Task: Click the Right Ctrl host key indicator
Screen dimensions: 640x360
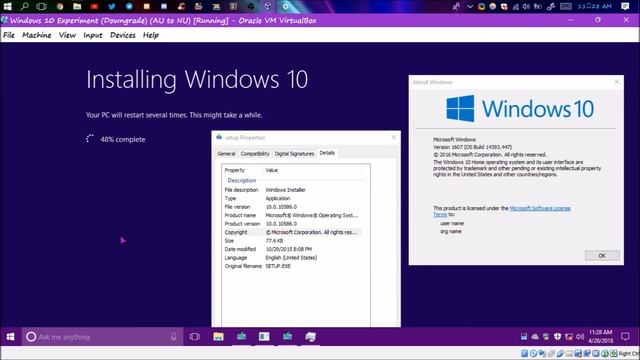Action: (629, 353)
